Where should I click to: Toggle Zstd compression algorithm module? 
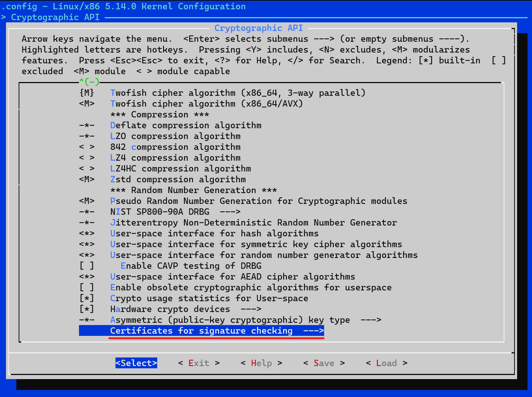(178, 179)
